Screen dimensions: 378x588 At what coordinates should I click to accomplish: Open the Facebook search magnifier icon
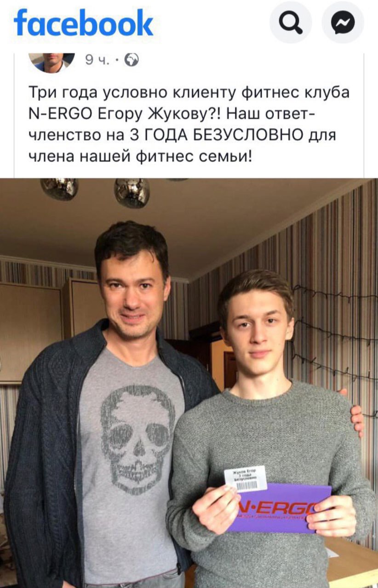click(291, 22)
